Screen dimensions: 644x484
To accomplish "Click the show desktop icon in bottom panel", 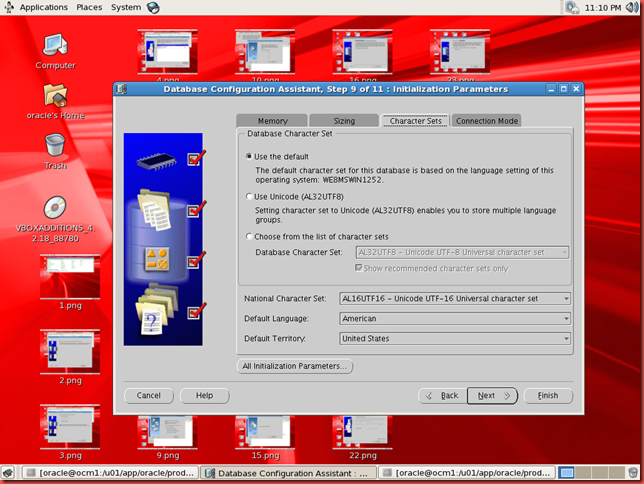I will [x=8, y=473].
